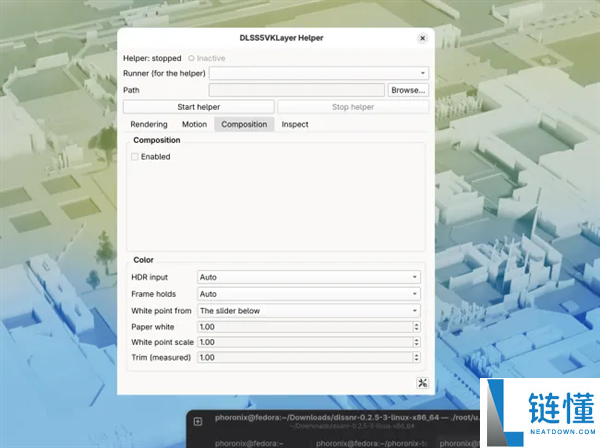Switch to the Motion tab
600x448 pixels.
[x=194, y=124]
